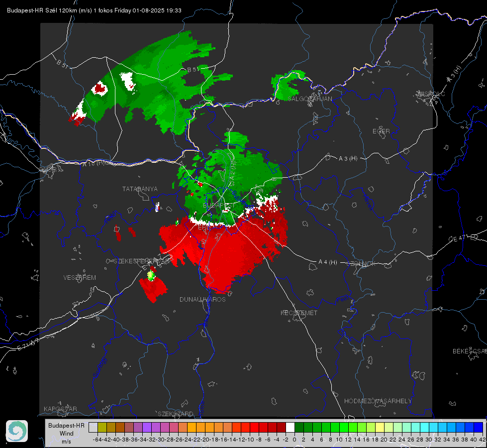Screen dimensions: 487x448
Task: Select the light gray swatch left of -64
Action: (x=93, y=428)
